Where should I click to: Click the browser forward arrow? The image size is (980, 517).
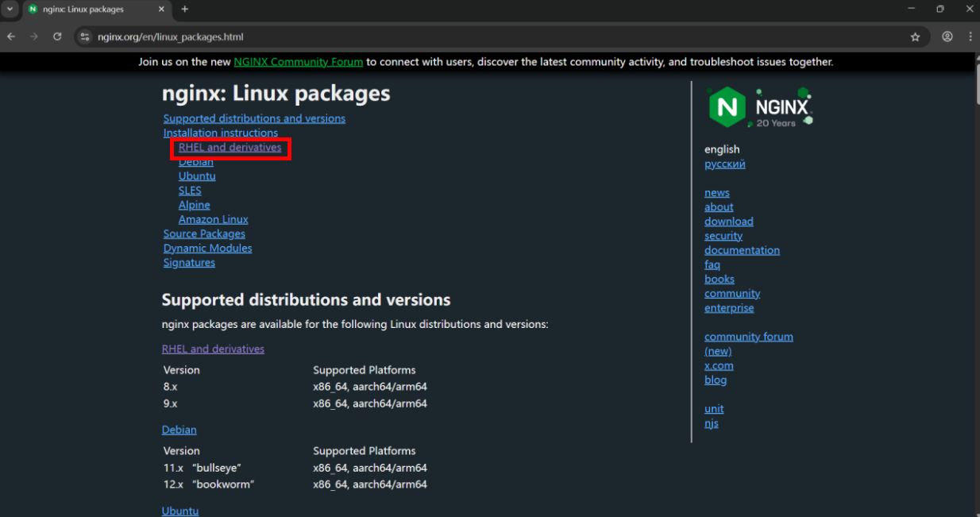(x=33, y=37)
